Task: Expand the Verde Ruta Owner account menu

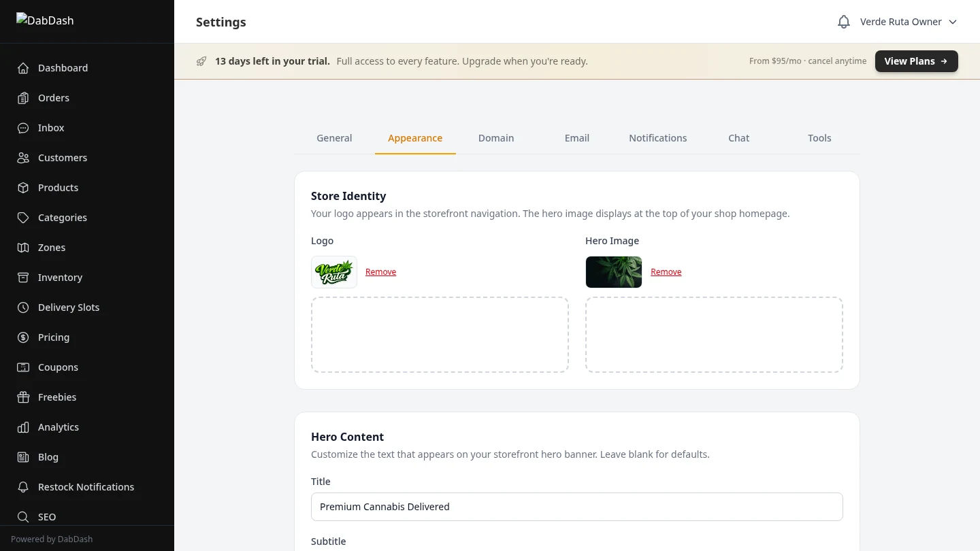Action: pyautogui.click(x=908, y=22)
